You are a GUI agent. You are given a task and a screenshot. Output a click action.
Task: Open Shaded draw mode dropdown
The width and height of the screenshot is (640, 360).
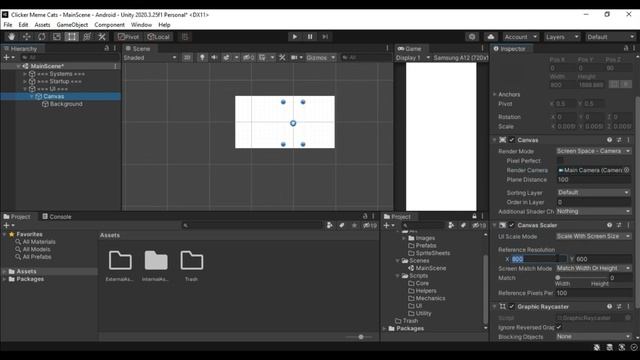(x=150, y=58)
